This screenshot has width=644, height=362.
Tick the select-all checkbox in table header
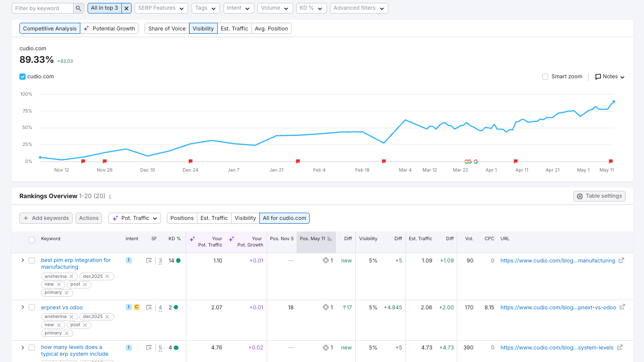point(31,240)
